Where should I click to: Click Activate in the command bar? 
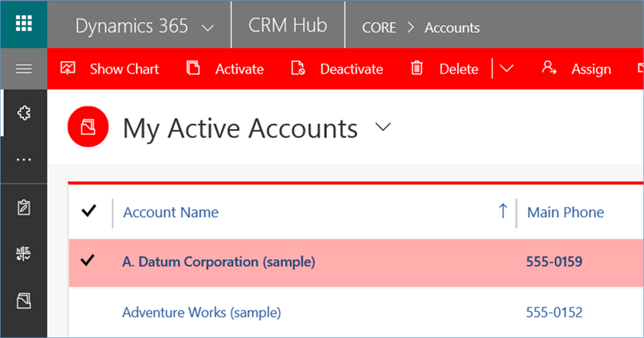[x=240, y=69]
